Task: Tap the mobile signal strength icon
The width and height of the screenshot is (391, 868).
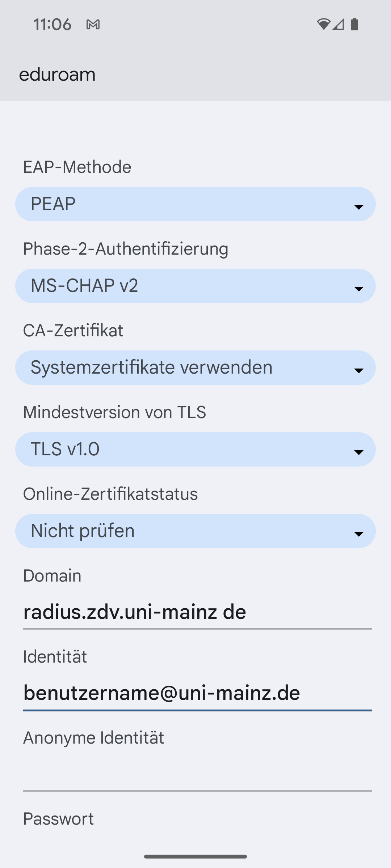Action: (338, 24)
